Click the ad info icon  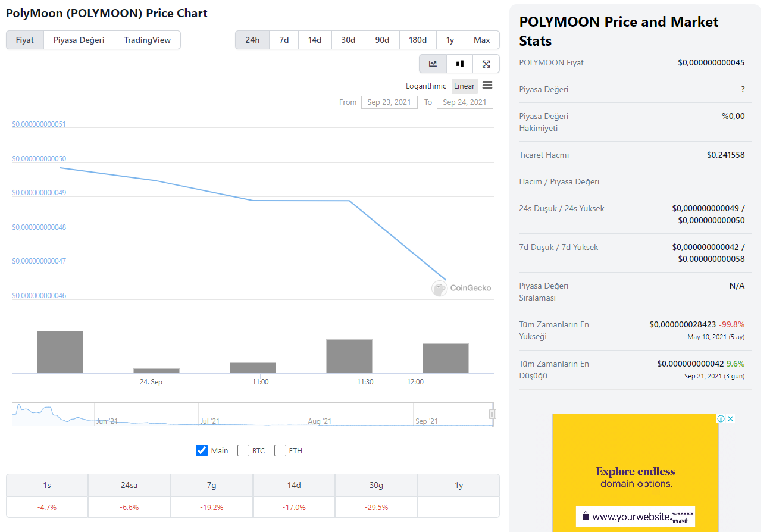point(721,419)
